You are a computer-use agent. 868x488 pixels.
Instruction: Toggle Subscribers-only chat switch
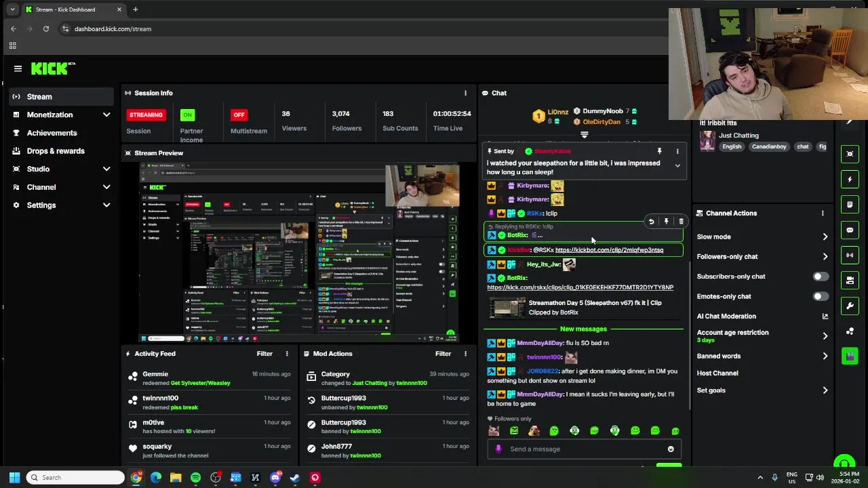pyautogui.click(x=820, y=277)
